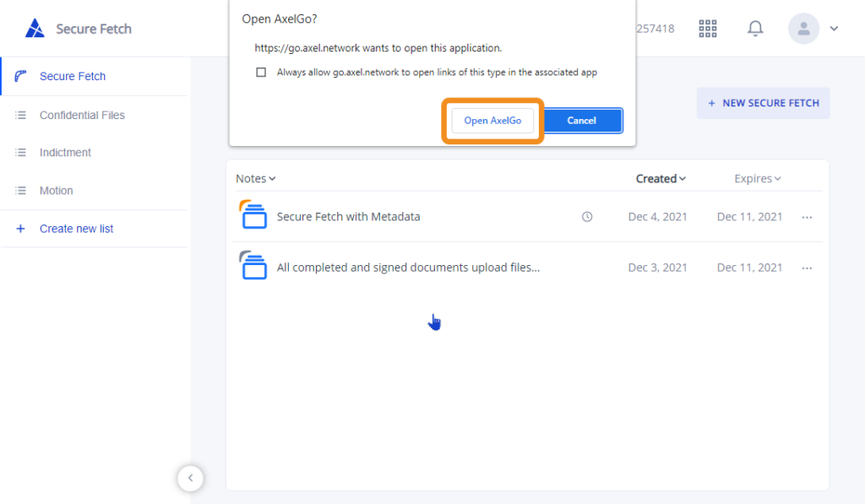Click the user profile avatar
The height and width of the screenshot is (504, 865).
coord(803,28)
